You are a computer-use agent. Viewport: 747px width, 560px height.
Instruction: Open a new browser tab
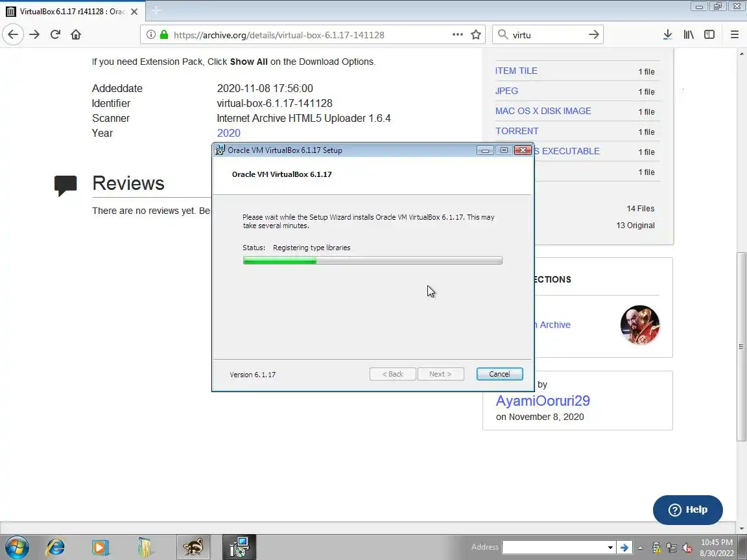tap(156, 10)
